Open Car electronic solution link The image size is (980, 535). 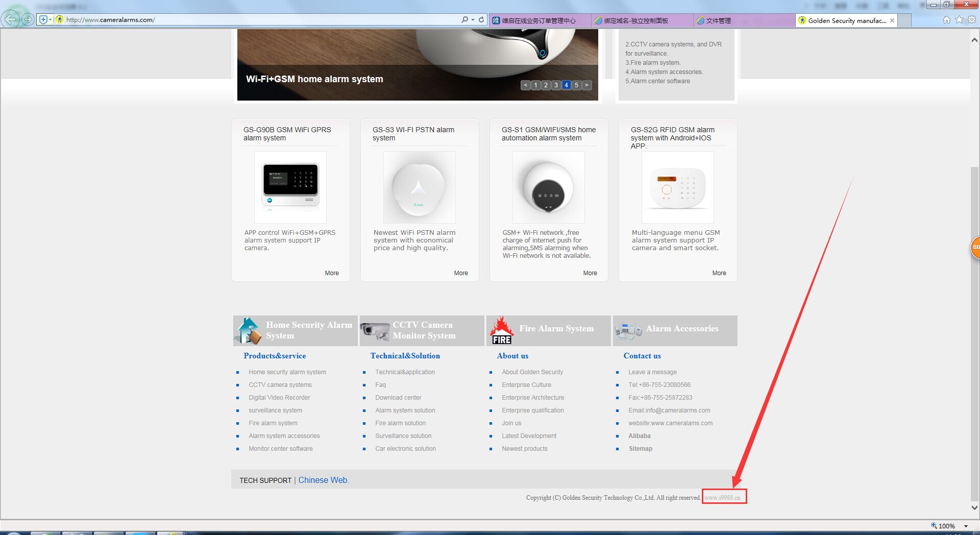405,449
